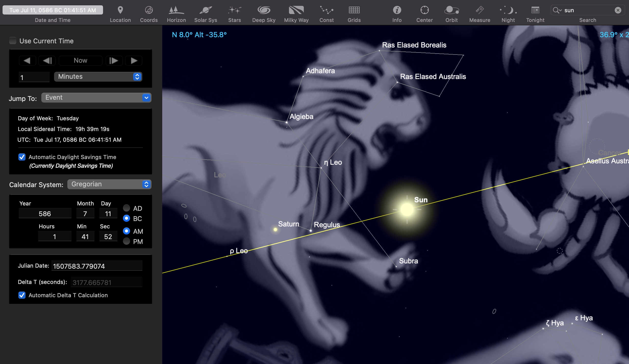This screenshot has width=629, height=364.
Task: Select the star Adhafera
Action: point(303,76)
